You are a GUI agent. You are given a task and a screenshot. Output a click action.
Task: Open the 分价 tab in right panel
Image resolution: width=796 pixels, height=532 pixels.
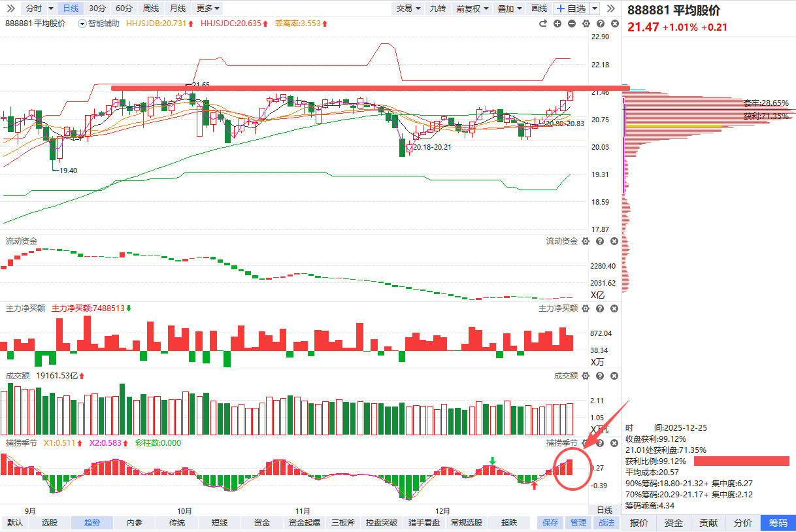[x=743, y=523]
